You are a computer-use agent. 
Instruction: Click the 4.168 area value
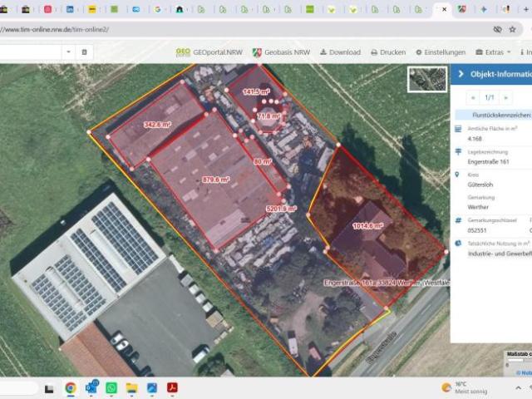pyautogui.click(x=475, y=139)
